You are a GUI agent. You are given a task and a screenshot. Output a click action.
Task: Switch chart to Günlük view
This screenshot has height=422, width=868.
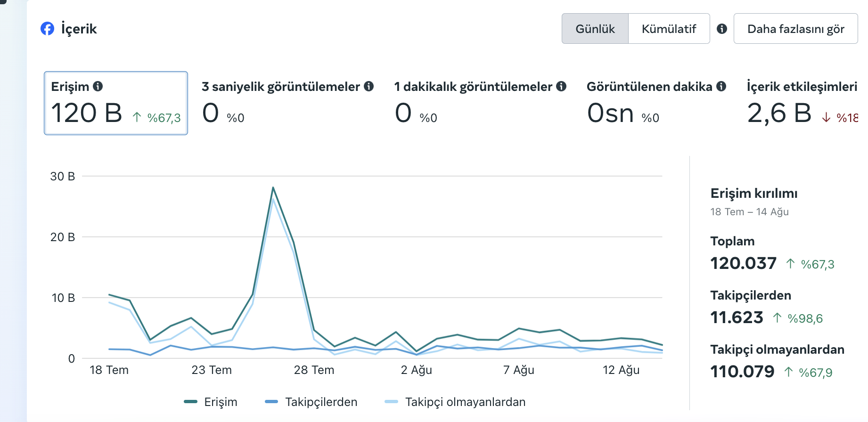coord(595,29)
